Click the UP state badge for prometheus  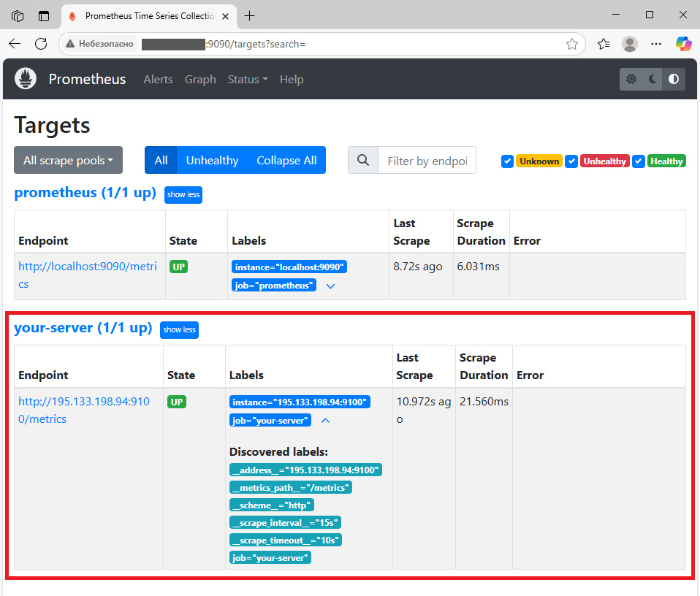click(x=178, y=267)
